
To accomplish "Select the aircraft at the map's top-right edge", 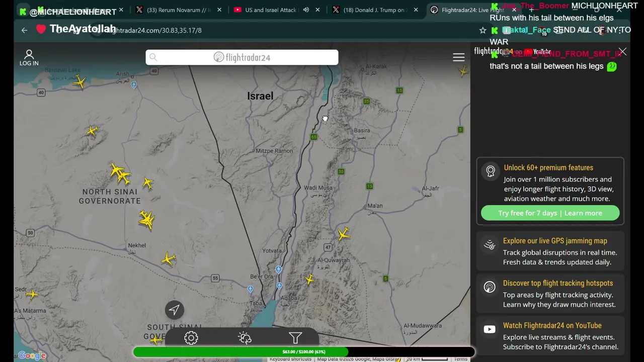I will tap(463, 72).
